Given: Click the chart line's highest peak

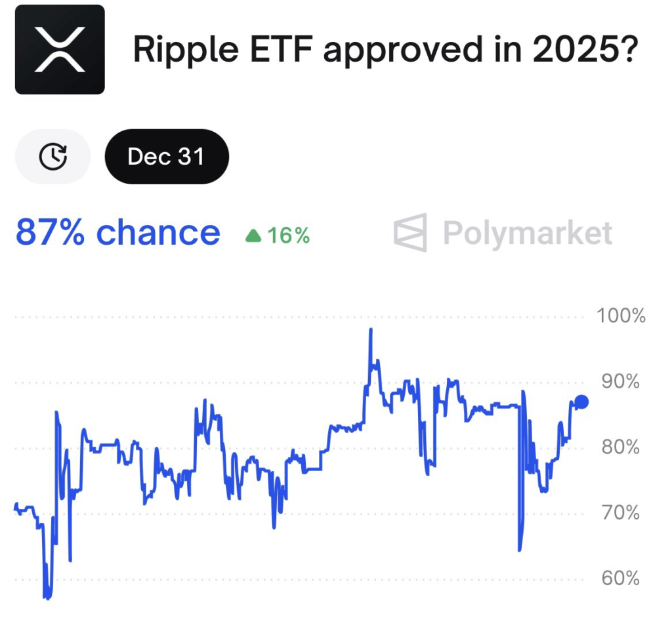Looking at the screenshot, I should [x=371, y=329].
